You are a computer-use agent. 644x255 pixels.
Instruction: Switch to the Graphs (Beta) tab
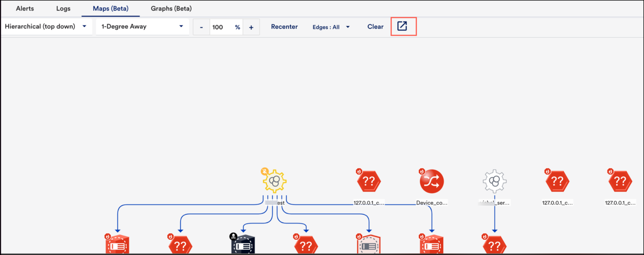pos(171,8)
